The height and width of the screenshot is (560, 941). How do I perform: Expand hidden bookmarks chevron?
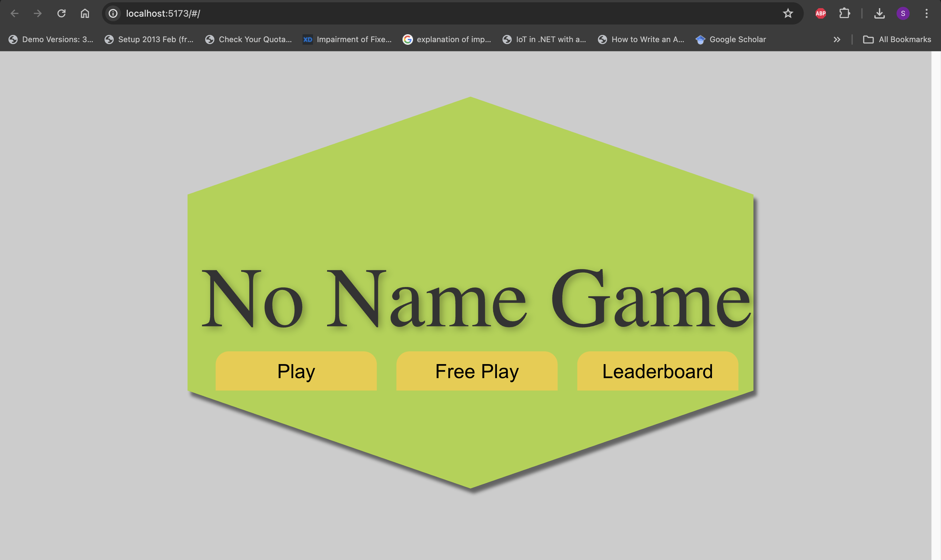[837, 39]
